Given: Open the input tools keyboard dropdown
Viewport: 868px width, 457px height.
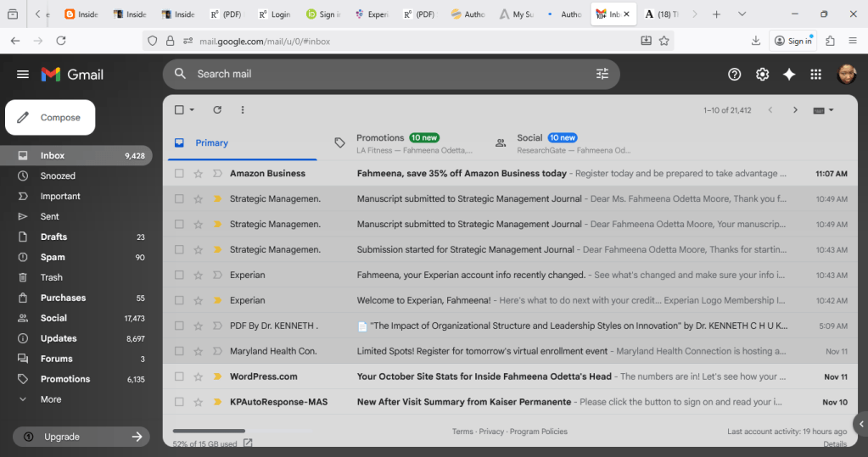Looking at the screenshot, I should [x=823, y=110].
